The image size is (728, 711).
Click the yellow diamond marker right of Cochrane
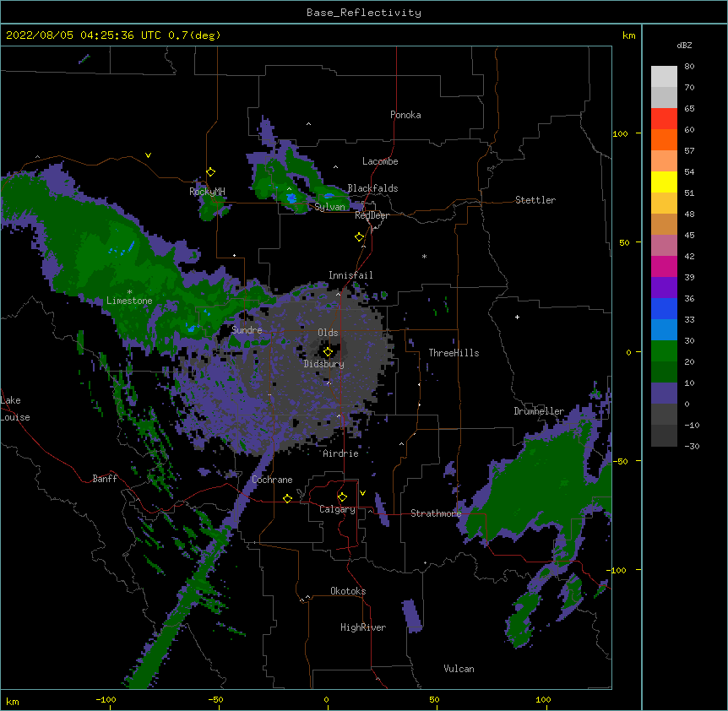287,498
